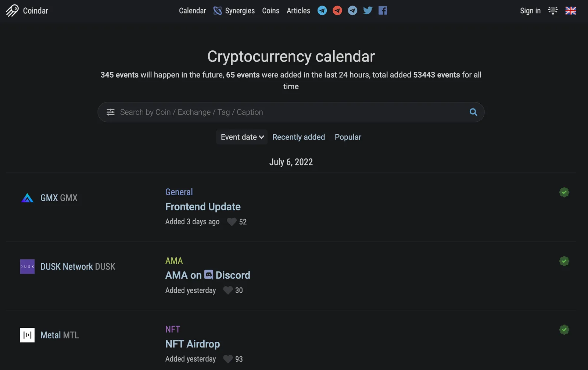Open the DUSK Network DUSK coin link
This screenshot has width=588, height=370.
click(x=78, y=267)
